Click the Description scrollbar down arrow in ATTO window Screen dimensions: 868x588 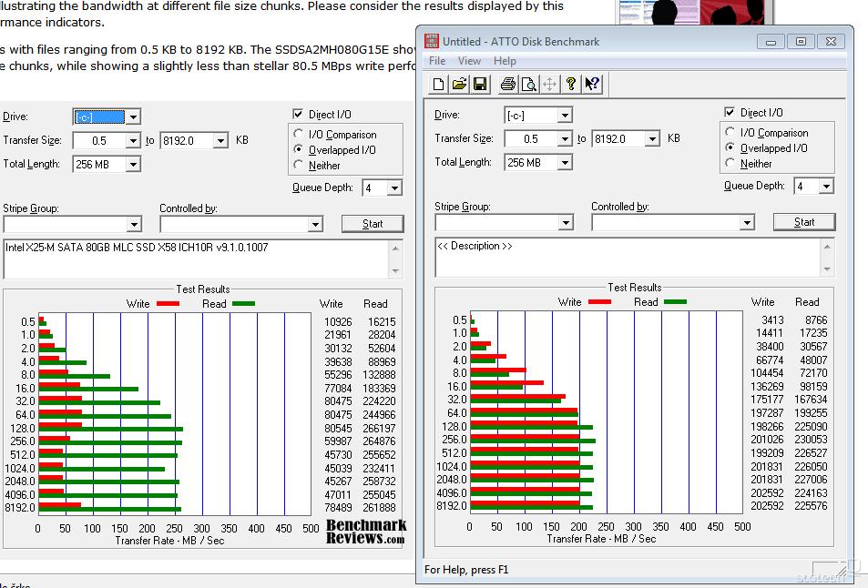tap(827, 269)
